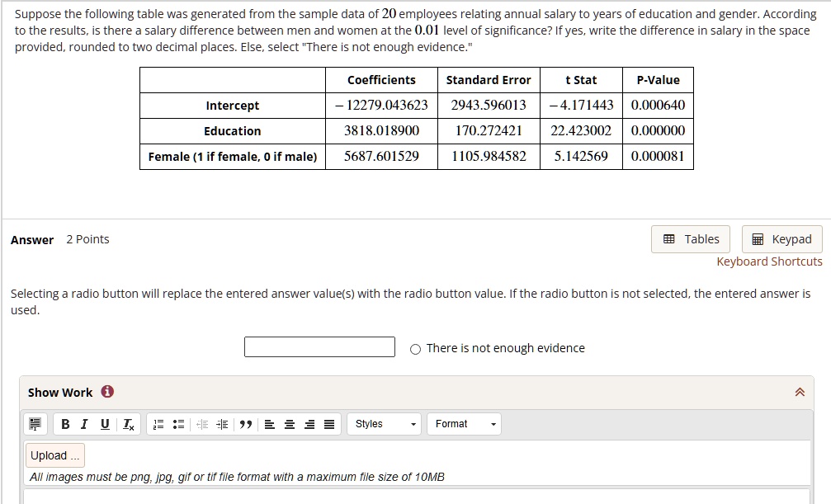Remove text formatting with the Tx icon
This screenshot has width=831, height=504.
click(126, 424)
